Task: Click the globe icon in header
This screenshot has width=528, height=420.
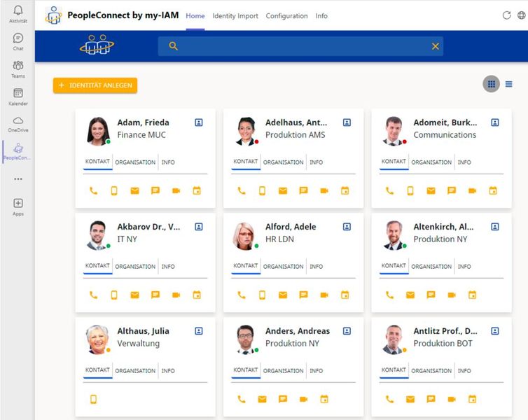Action: point(522,15)
